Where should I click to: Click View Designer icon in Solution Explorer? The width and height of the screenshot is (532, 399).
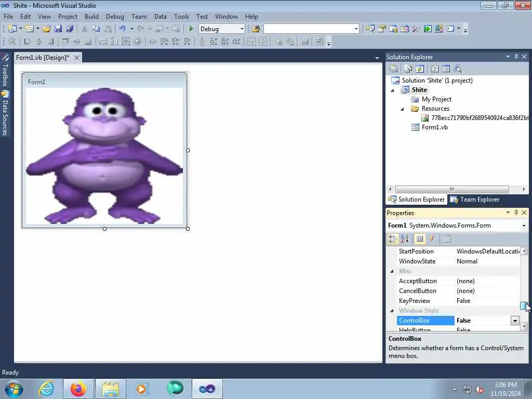click(x=446, y=69)
